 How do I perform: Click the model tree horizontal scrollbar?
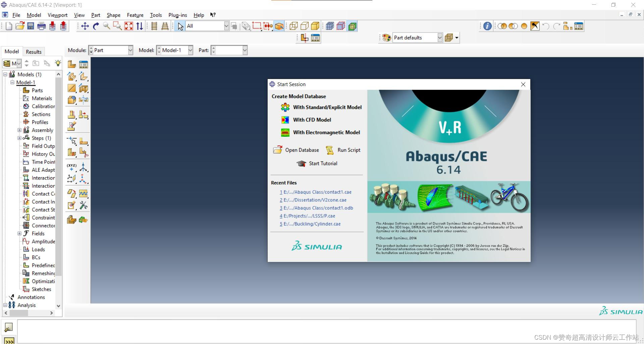pos(18,313)
